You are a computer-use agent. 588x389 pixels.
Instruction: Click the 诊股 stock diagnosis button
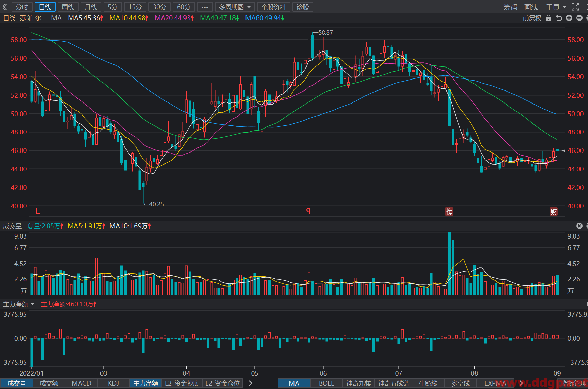(x=303, y=7)
